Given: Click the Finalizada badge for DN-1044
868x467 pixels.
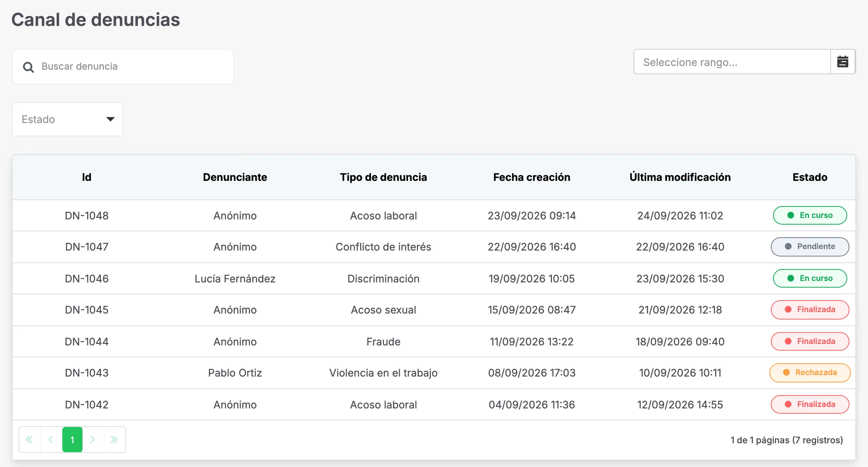Looking at the screenshot, I should 810,341.
